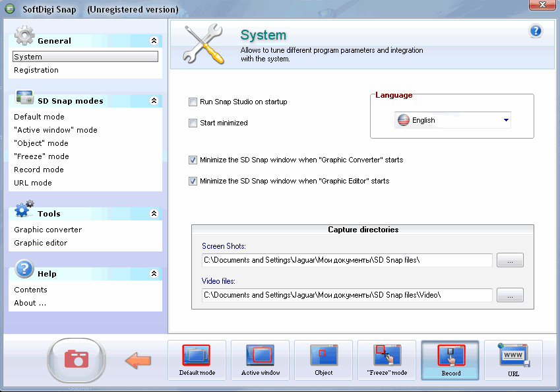Select System in the General list

pyautogui.click(x=85, y=57)
